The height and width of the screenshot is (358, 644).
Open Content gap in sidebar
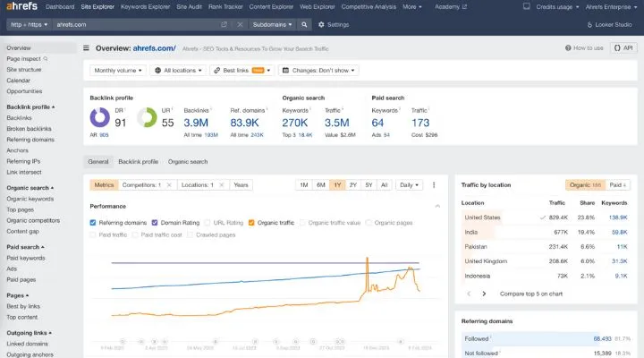coord(22,231)
